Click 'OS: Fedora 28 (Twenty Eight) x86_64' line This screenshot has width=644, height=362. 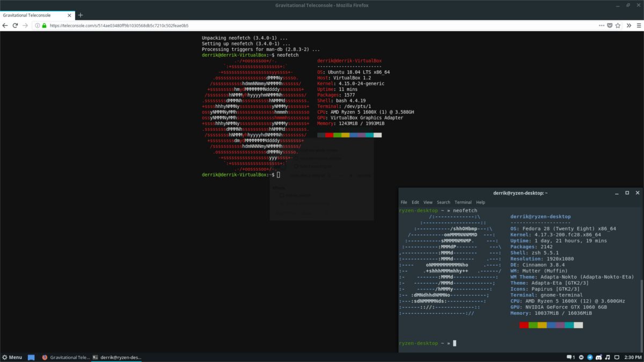(x=563, y=228)
